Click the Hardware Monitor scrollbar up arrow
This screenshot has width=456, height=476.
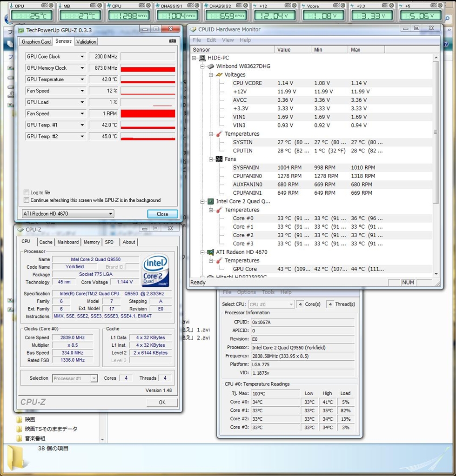[x=436, y=58]
